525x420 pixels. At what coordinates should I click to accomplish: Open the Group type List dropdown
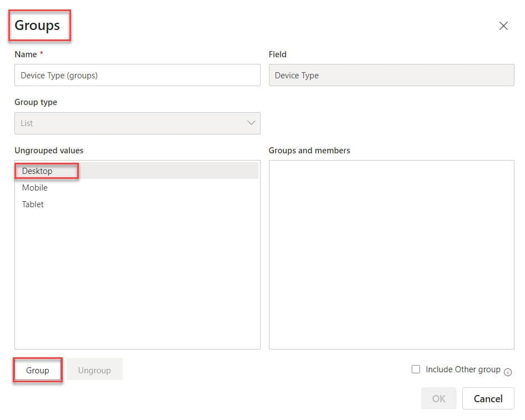(x=137, y=123)
